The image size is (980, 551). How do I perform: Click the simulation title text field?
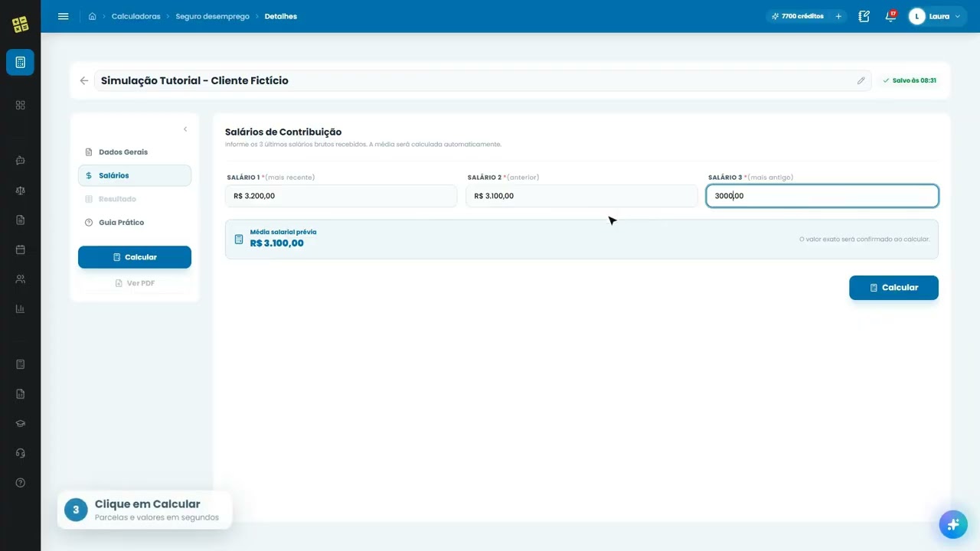coord(482,80)
